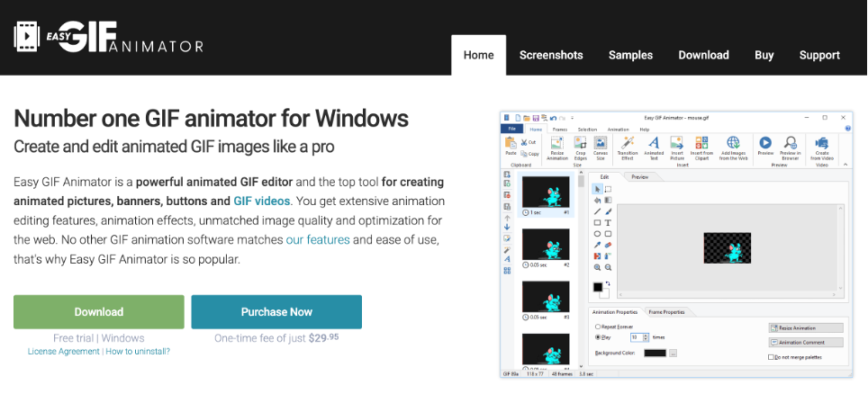868x394 pixels.
Task: Open the How to uninstall link
Action: (x=138, y=352)
